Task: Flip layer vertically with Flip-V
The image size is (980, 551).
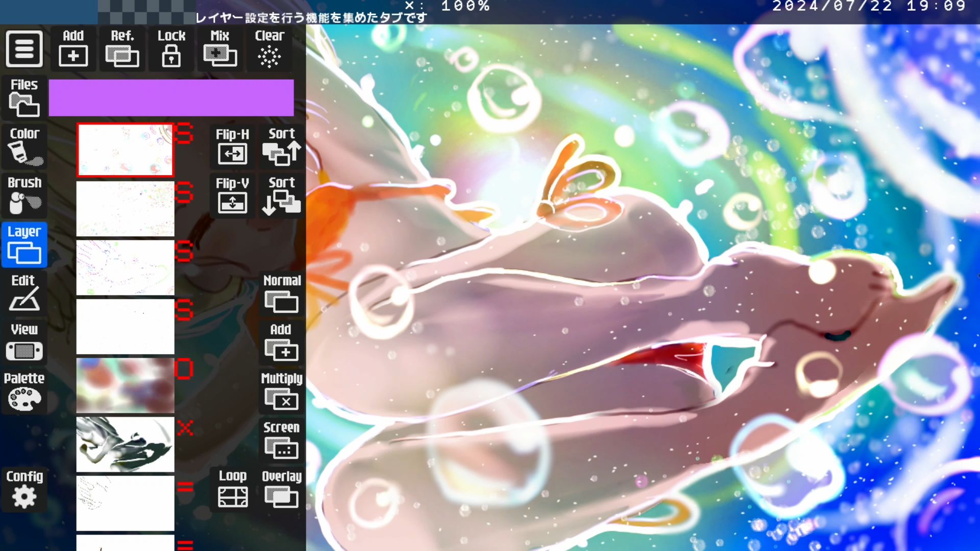Action: 232,195
